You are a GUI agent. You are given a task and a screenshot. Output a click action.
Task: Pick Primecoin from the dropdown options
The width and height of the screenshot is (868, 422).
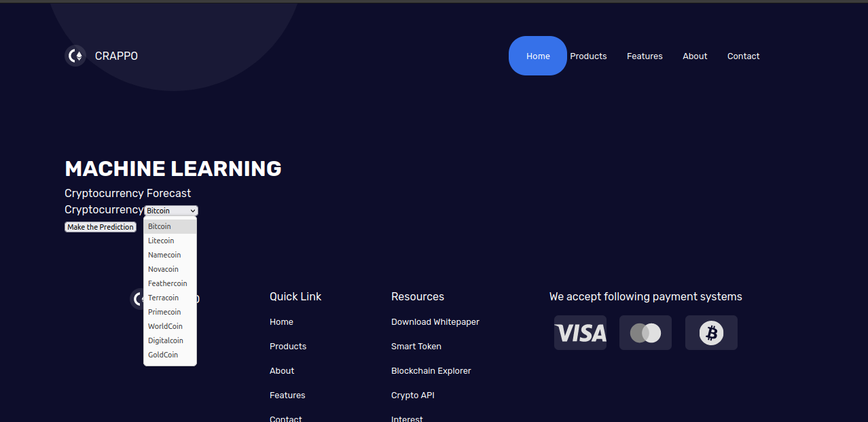coord(170,312)
